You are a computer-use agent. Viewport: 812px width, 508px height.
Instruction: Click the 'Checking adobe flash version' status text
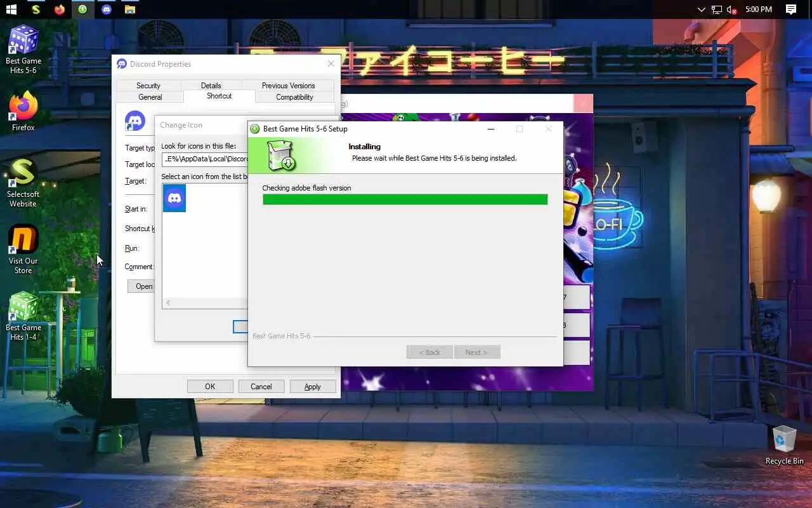[x=306, y=188]
